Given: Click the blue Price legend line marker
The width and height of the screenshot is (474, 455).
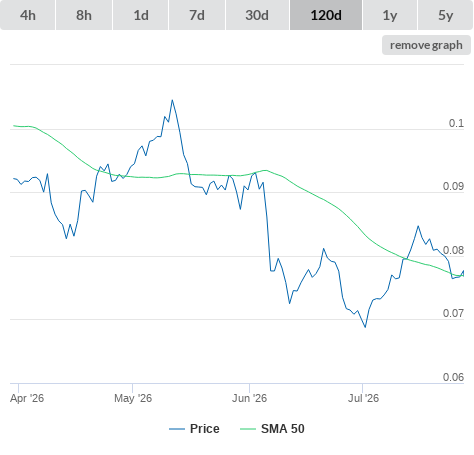Looking at the screenshot, I should click(x=177, y=429).
